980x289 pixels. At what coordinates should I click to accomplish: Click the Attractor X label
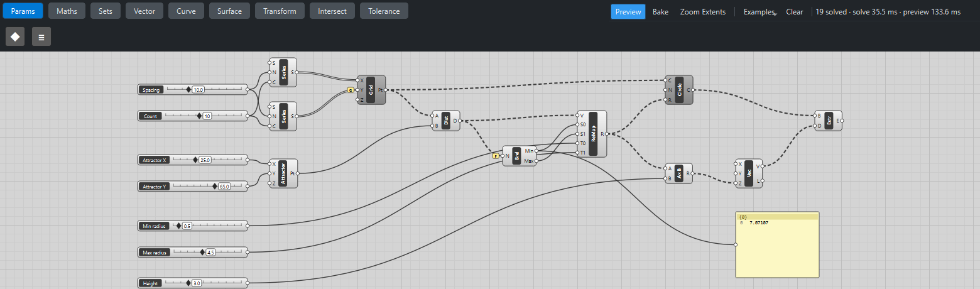click(x=155, y=160)
